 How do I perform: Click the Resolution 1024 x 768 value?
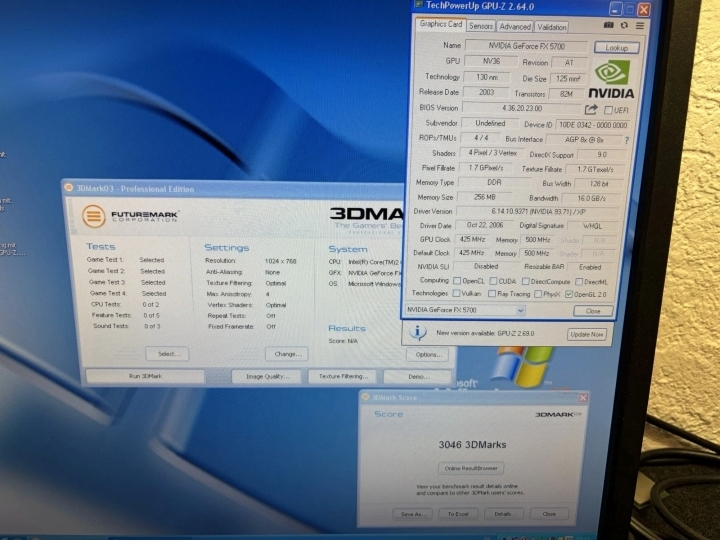[x=281, y=261]
